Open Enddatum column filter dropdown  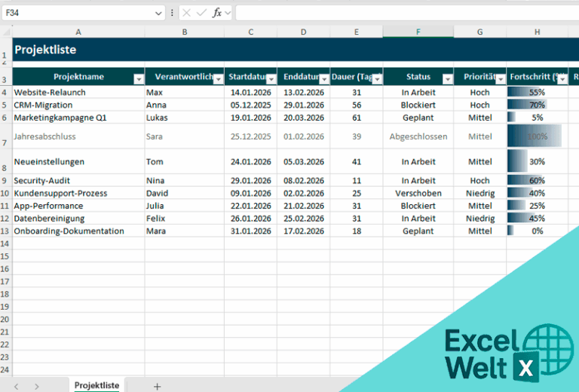point(324,79)
